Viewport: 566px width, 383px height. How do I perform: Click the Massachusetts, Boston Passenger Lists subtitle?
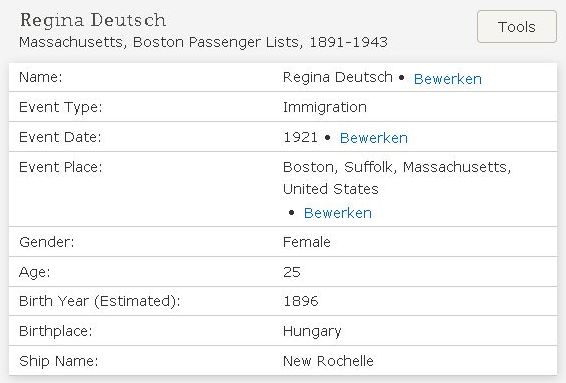tap(203, 42)
